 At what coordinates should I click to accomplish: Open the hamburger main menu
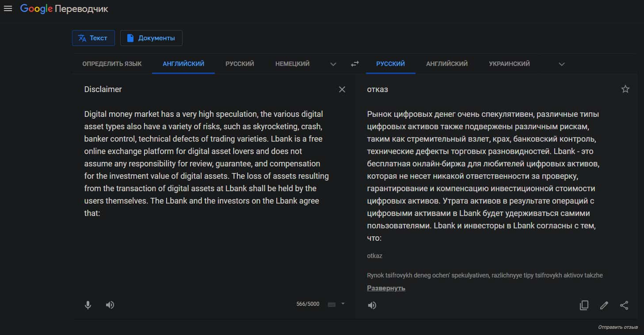click(8, 9)
